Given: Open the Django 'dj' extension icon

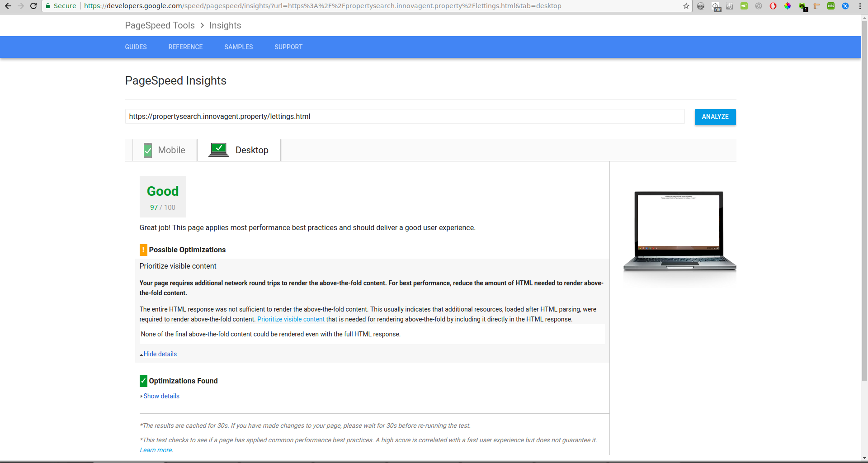Looking at the screenshot, I should (x=730, y=6).
